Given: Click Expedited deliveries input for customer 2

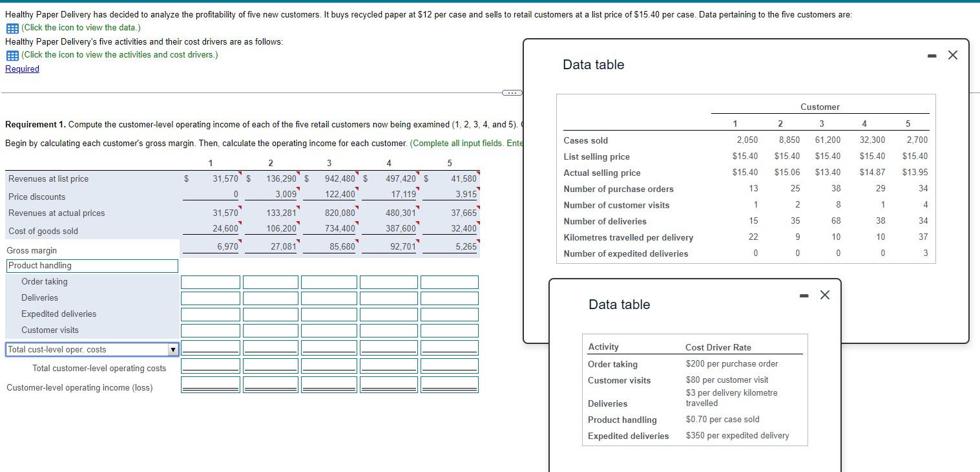Looking at the screenshot, I should pyautogui.click(x=269, y=314).
